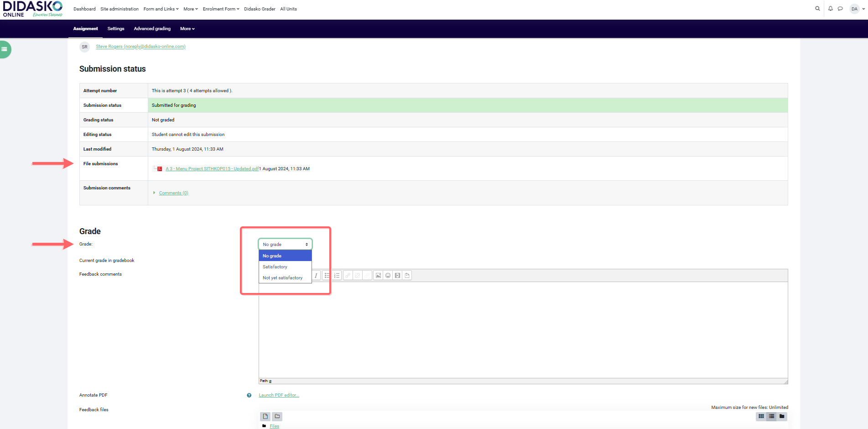This screenshot has height=429, width=868.
Task: Click the numbered list icon in editor
Action: click(x=337, y=276)
